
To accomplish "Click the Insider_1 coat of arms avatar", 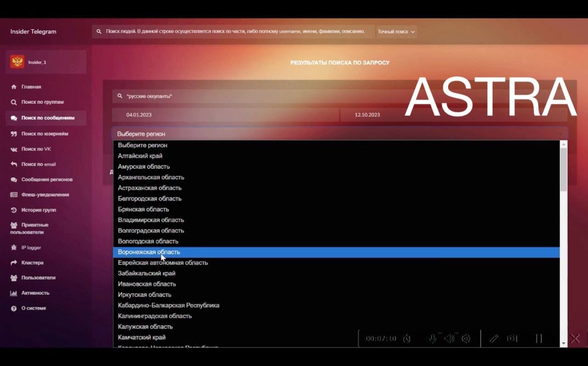I will (x=17, y=62).
